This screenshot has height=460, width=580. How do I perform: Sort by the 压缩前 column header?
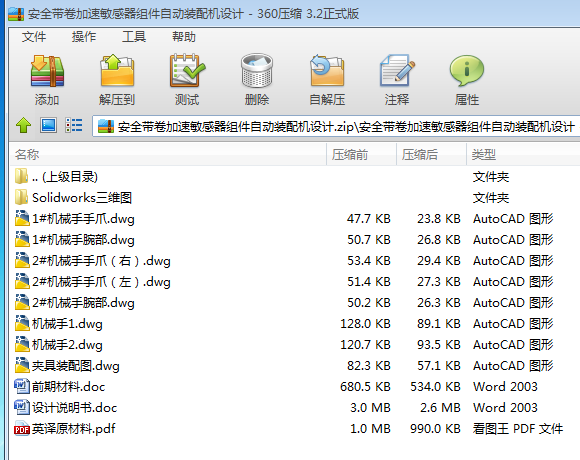tap(361, 154)
